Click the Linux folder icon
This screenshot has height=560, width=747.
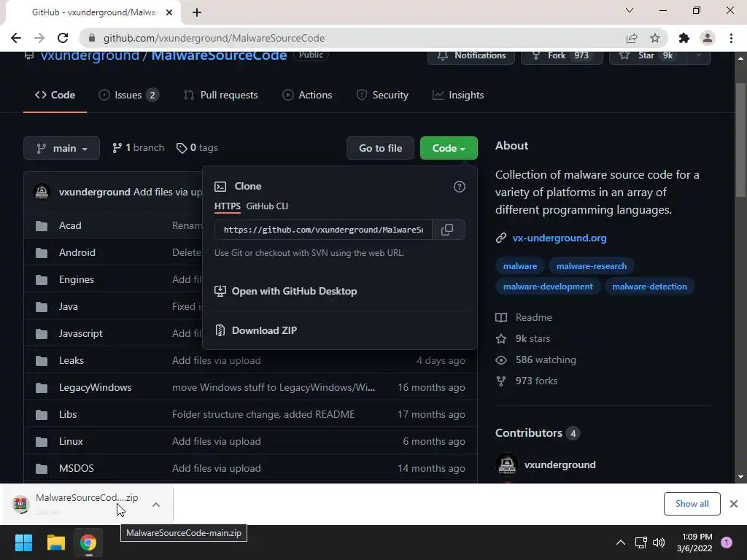42,441
